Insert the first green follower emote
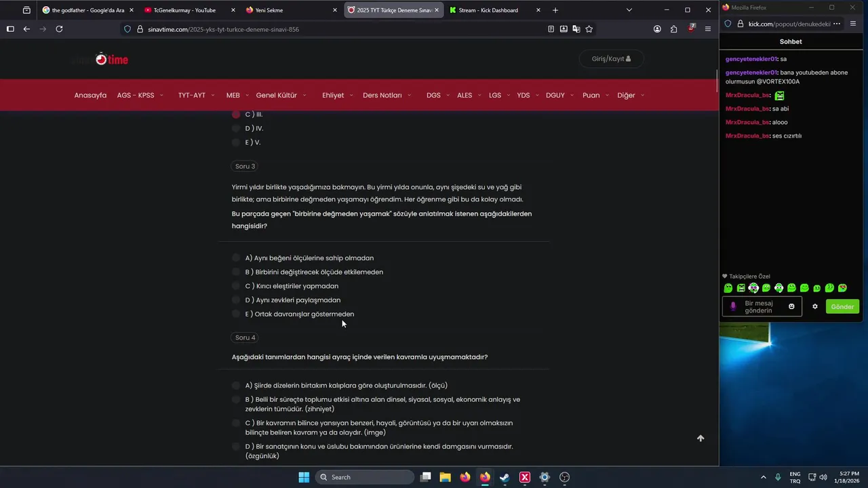Image resolution: width=868 pixels, height=488 pixels. [x=728, y=288]
